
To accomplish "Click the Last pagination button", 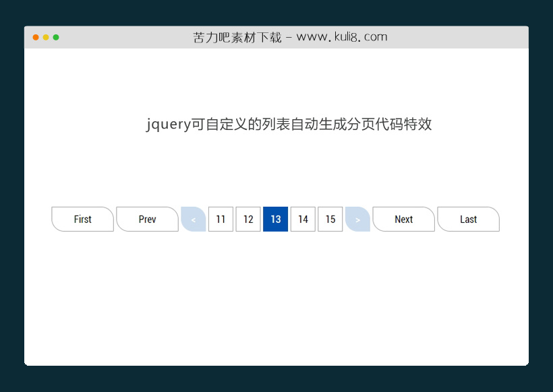I will [x=468, y=219].
